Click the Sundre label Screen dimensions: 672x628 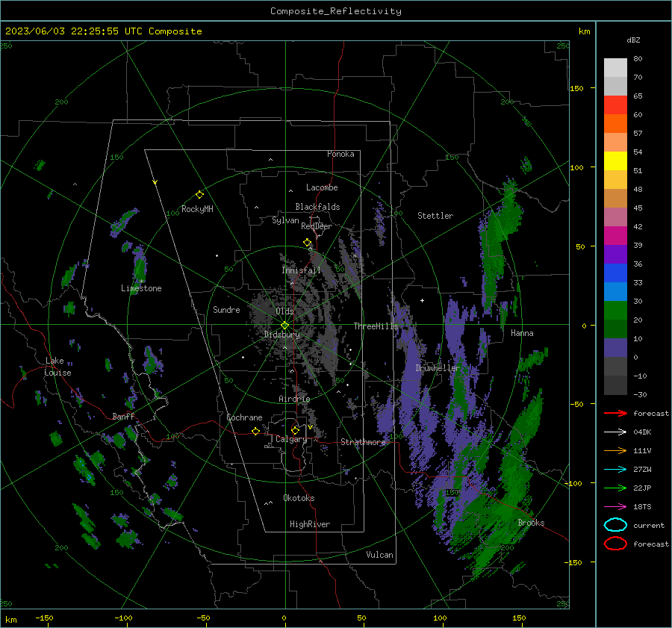[226, 309]
